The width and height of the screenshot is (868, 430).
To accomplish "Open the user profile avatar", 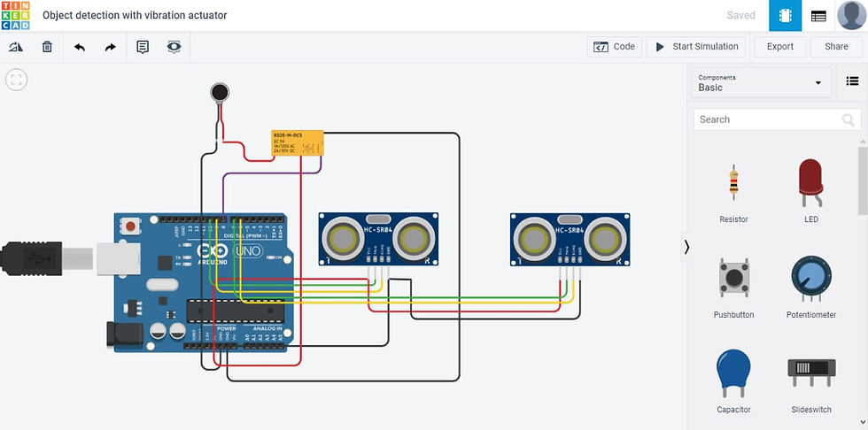I will [x=851, y=15].
